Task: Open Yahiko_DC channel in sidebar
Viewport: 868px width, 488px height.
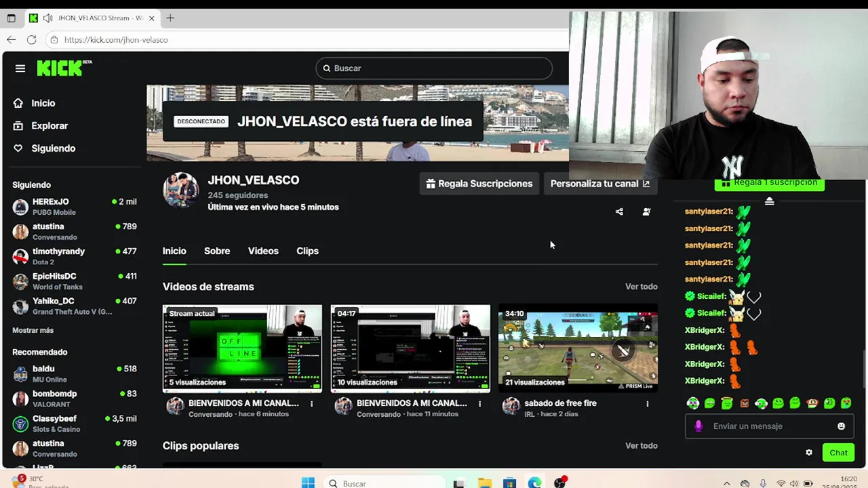Action: 75,306
